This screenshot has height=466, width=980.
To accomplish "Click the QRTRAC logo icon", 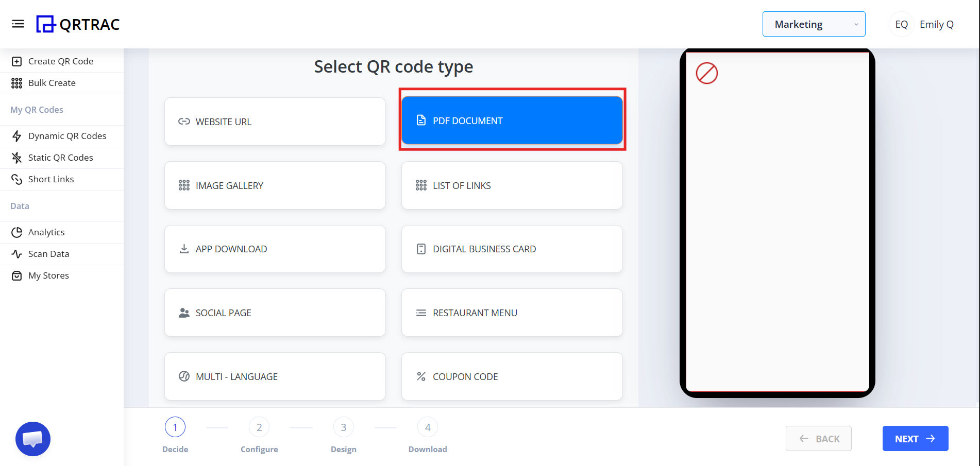I will tap(46, 24).
